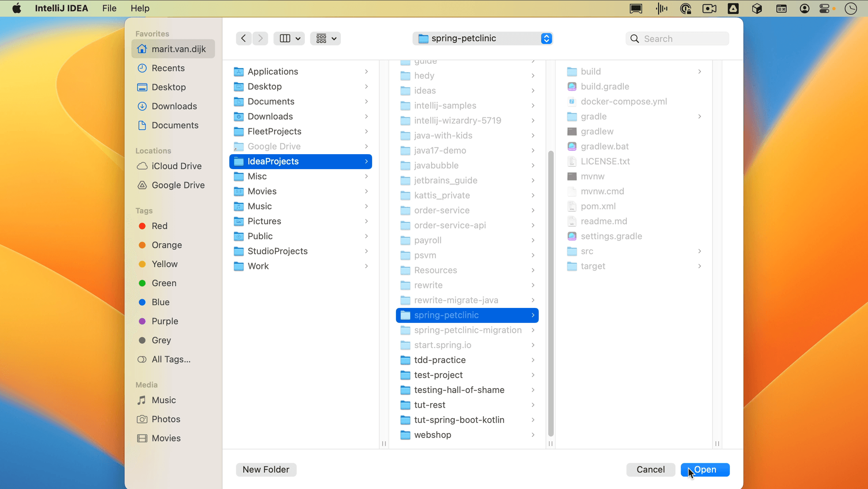Click the forward navigation arrow

point(260,39)
